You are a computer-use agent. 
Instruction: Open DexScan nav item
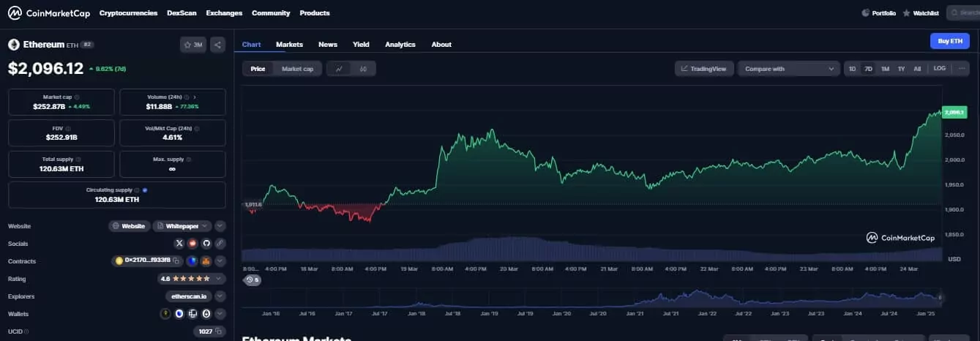tap(182, 13)
